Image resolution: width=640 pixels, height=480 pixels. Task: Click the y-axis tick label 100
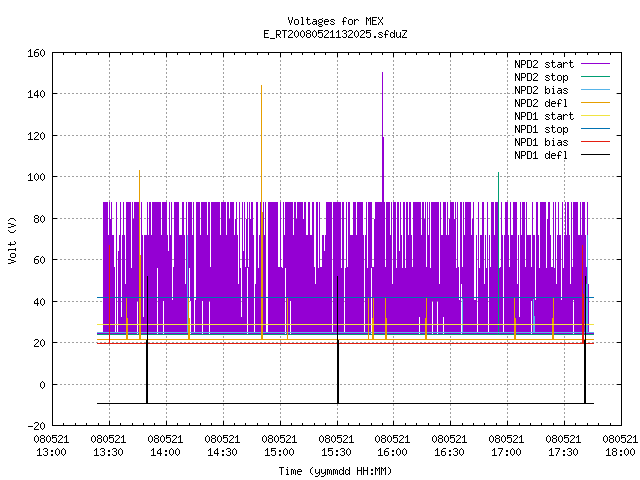36,177
